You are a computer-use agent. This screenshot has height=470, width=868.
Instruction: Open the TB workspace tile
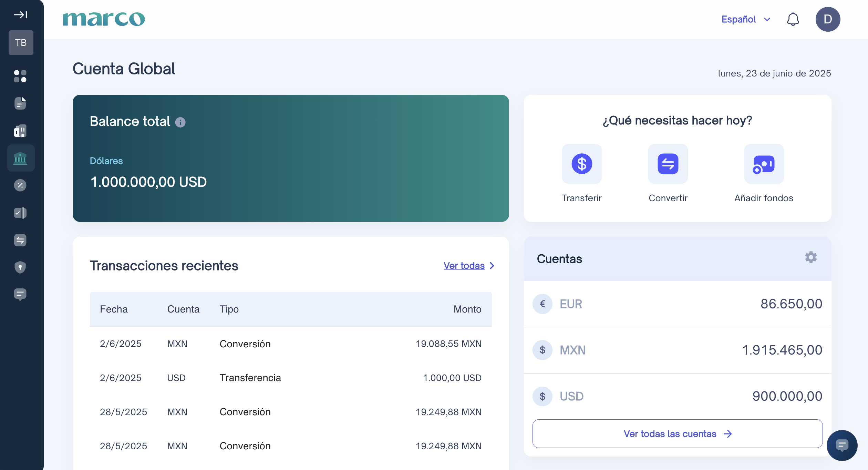(x=21, y=43)
